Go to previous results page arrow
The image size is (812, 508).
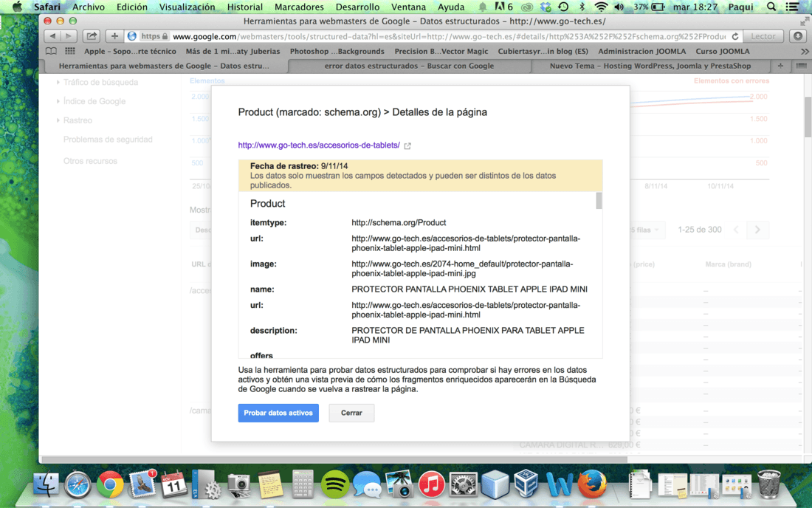pos(736,230)
